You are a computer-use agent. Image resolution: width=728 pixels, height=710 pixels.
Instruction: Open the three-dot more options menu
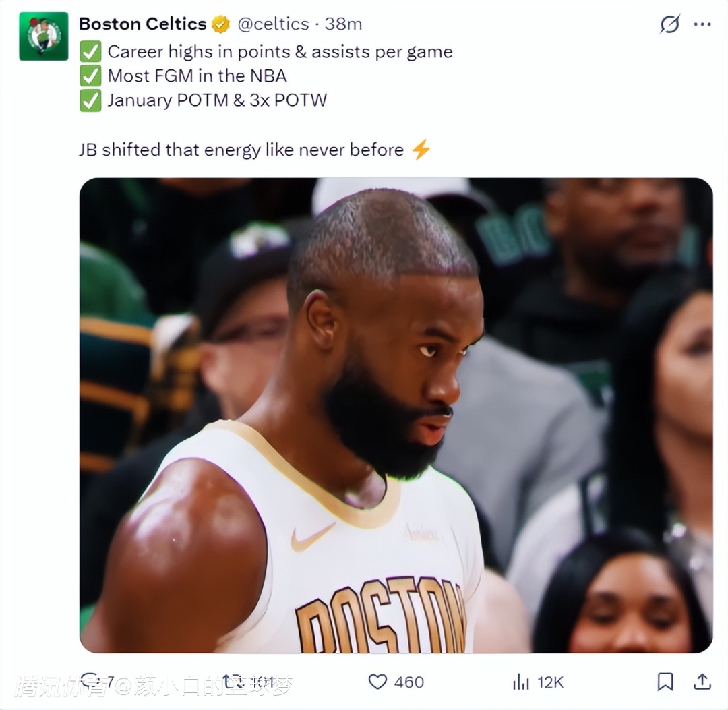click(702, 24)
